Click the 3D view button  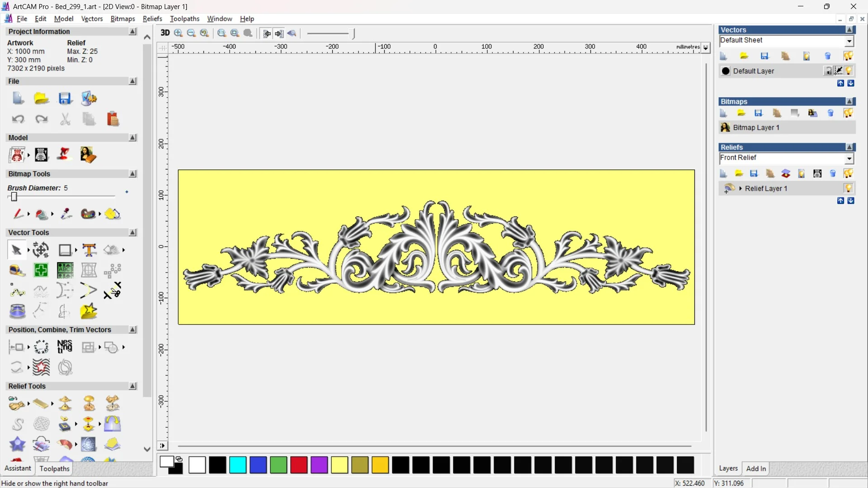(165, 33)
